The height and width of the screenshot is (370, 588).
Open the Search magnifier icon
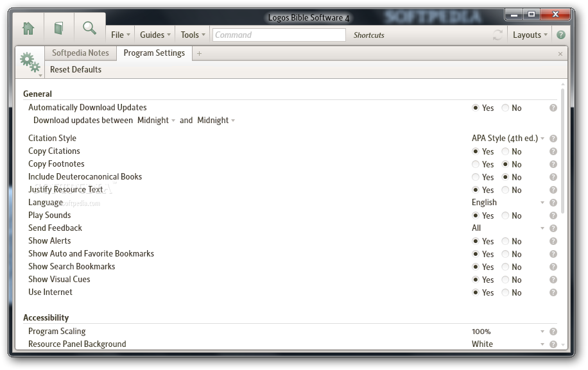coord(89,28)
